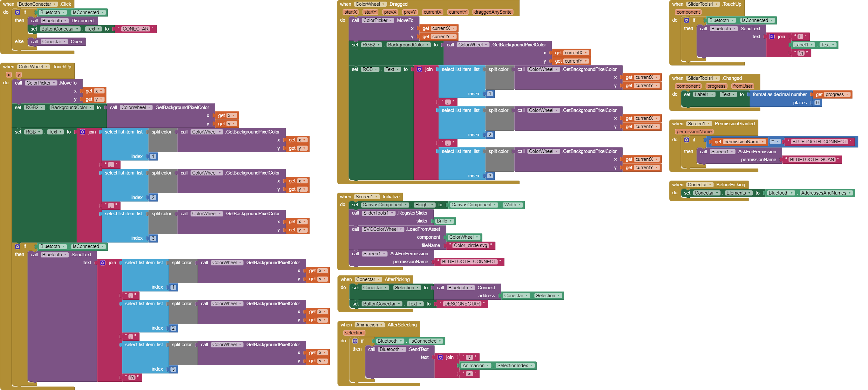The height and width of the screenshot is (390, 868).
Task: Open the join gear of ColorWheel.TouchUp SendText text
Action: coord(103,263)
